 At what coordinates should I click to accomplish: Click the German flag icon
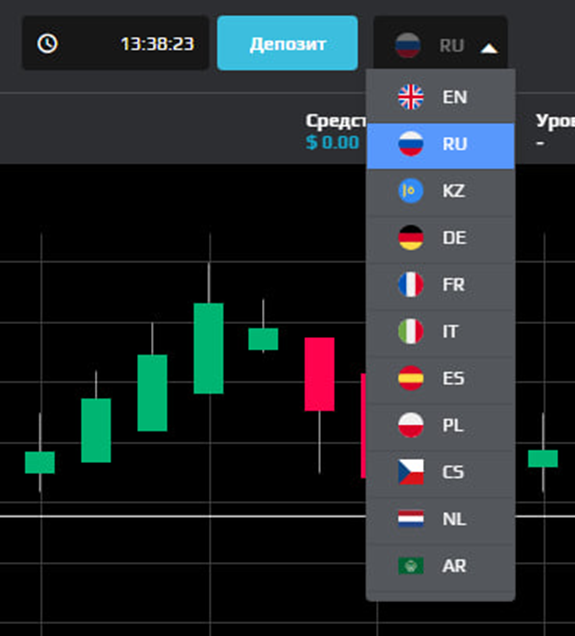411,237
